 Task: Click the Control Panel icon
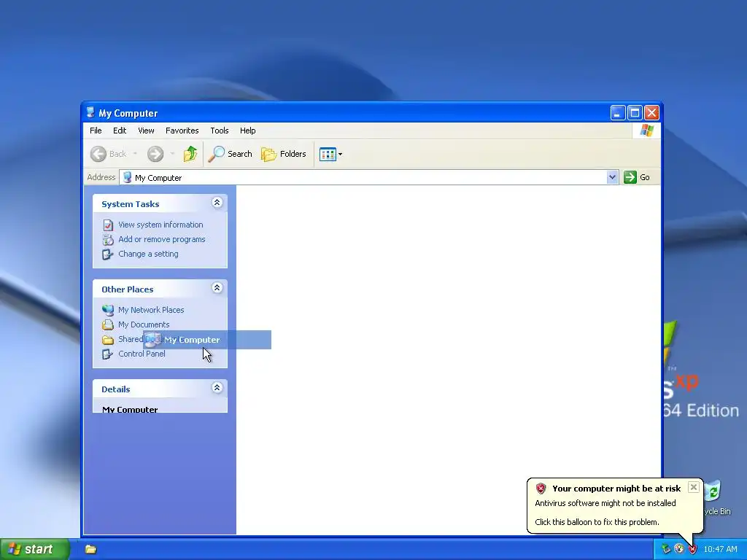[x=108, y=354]
